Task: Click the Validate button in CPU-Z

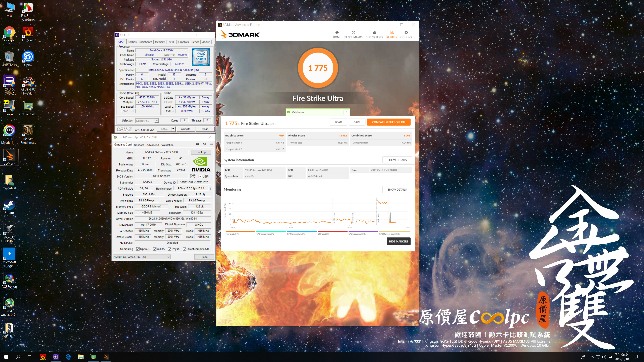Action: point(185,129)
